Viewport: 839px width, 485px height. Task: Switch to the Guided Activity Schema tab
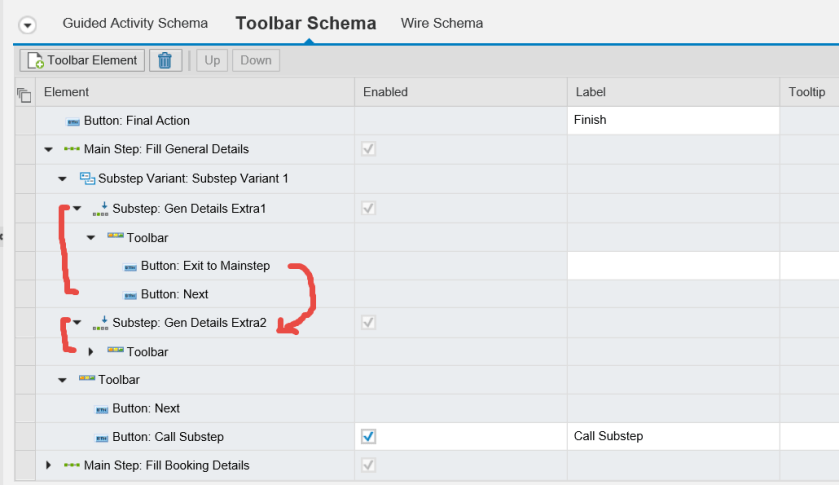135,23
